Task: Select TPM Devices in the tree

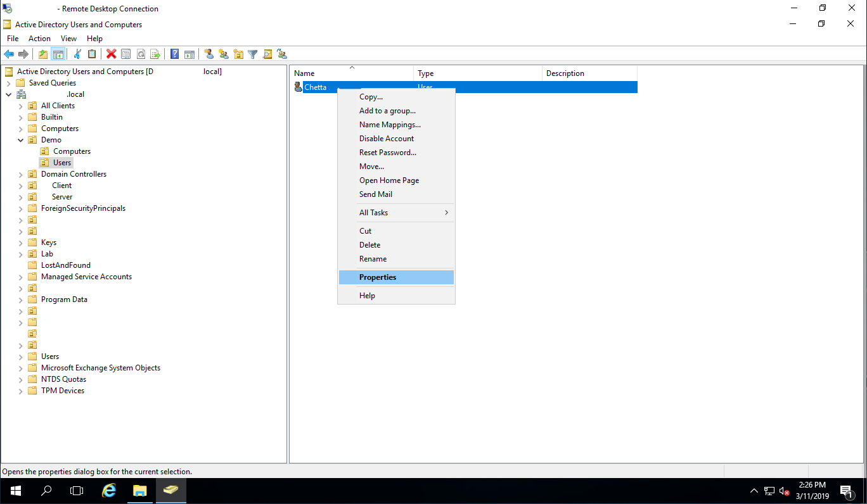Action: [x=63, y=391]
